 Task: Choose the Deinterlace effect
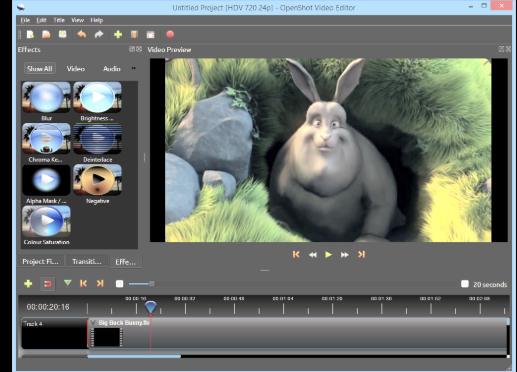[97, 139]
